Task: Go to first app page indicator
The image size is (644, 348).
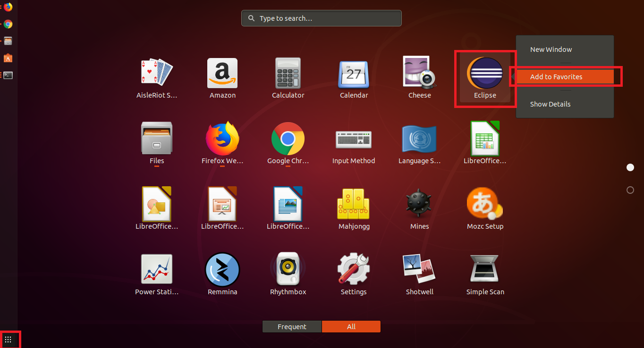Action: 630,167
